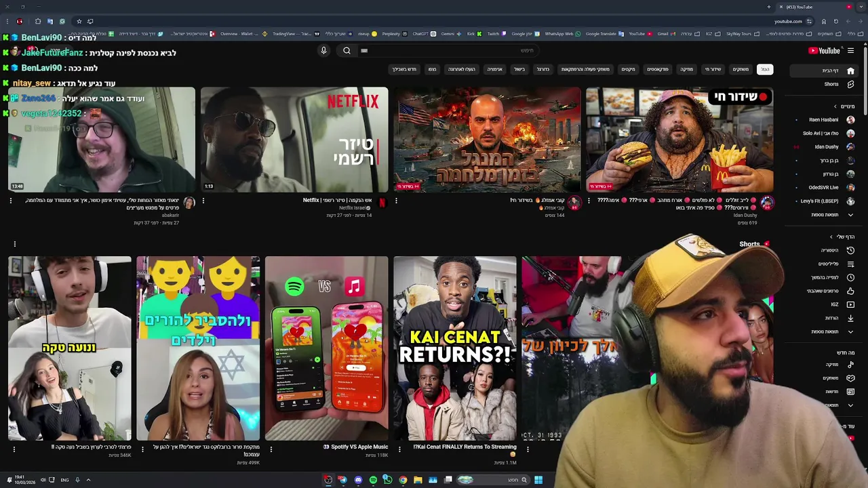Screen dimensions: 868x488
Task: Open options menu for Spotify VS Apple Music Short
Action: click(x=271, y=449)
